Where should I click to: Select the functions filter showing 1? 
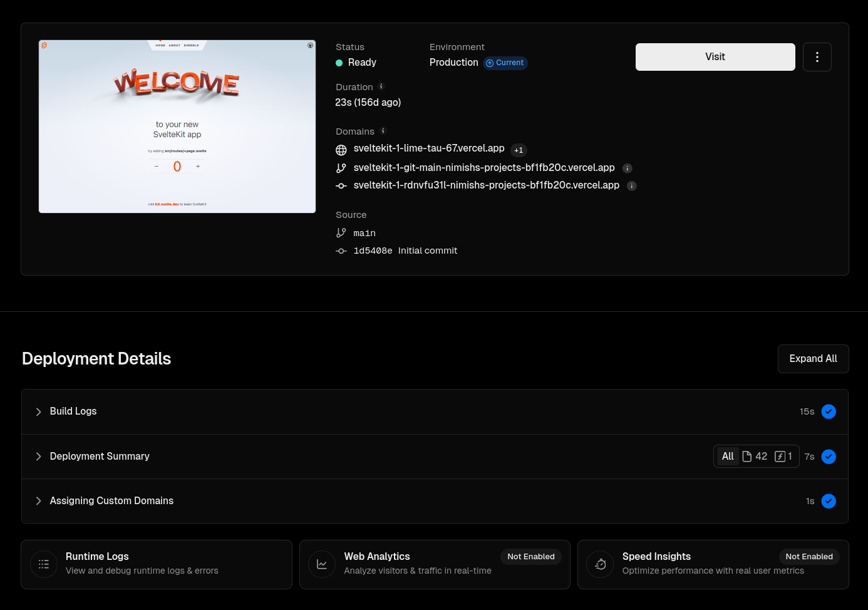point(783,457)
